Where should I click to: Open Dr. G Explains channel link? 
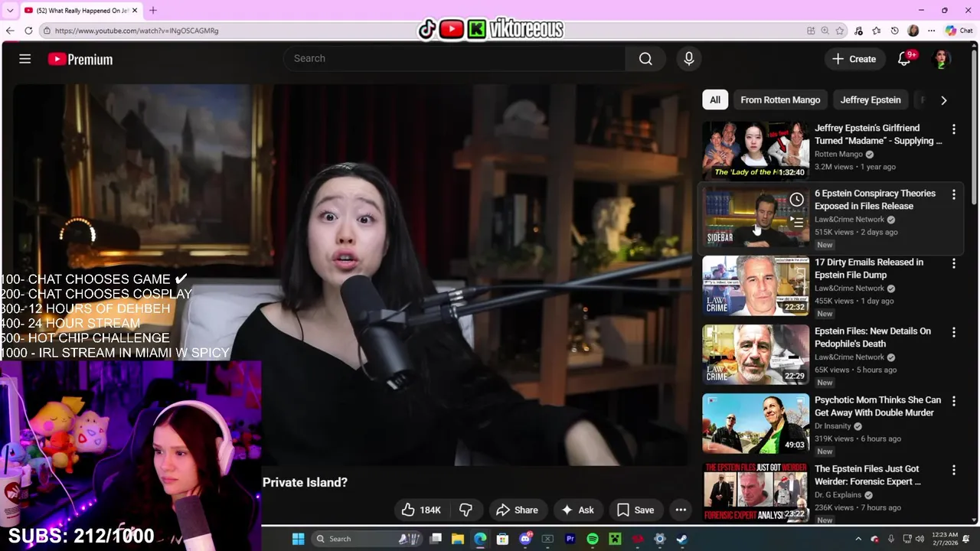[x=838, y=495]
